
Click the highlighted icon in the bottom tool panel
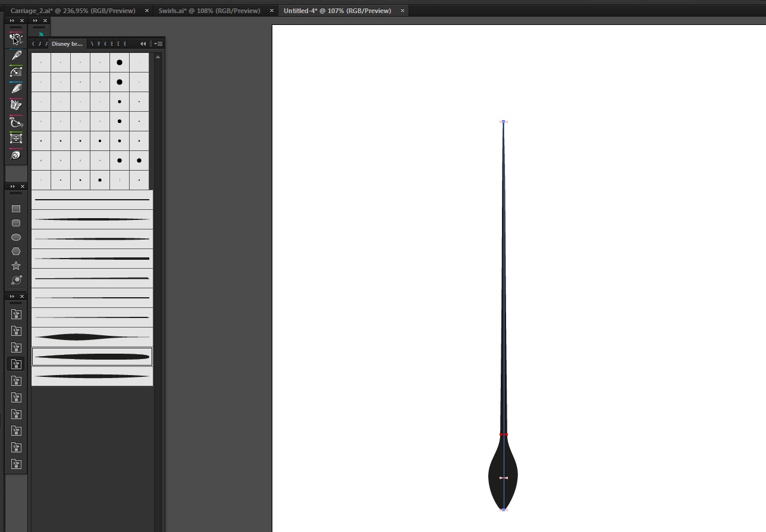click(x=16, y=364)
